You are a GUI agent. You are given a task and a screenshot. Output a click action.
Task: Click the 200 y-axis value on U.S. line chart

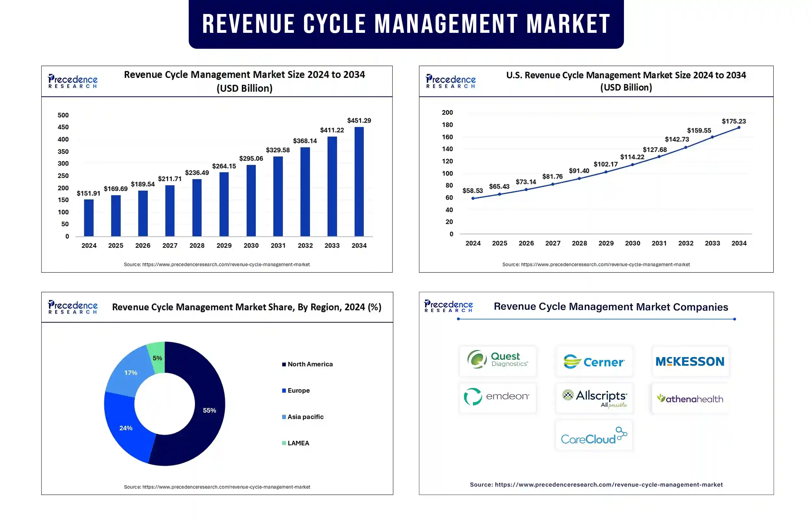click(447, 112)
